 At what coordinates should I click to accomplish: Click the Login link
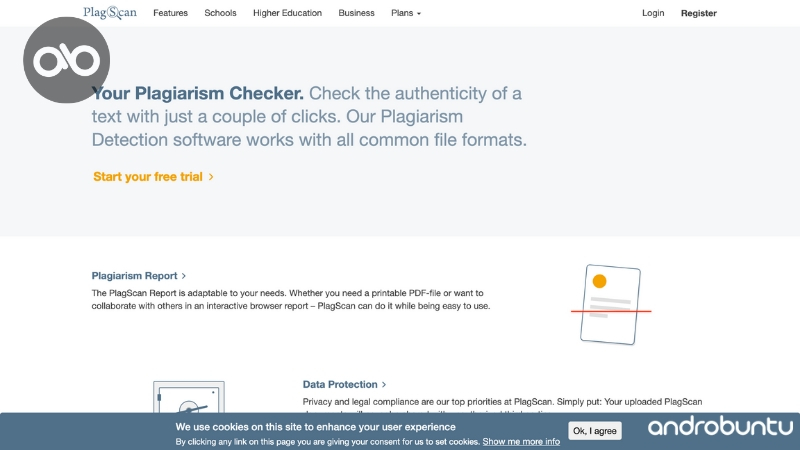pyautogui.click(x=653, y=13)
